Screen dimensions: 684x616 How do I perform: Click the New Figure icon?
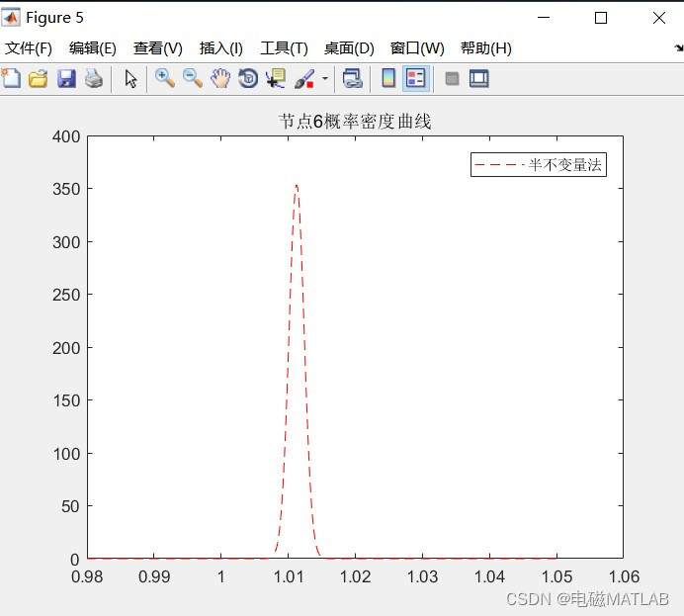[11, 79]
